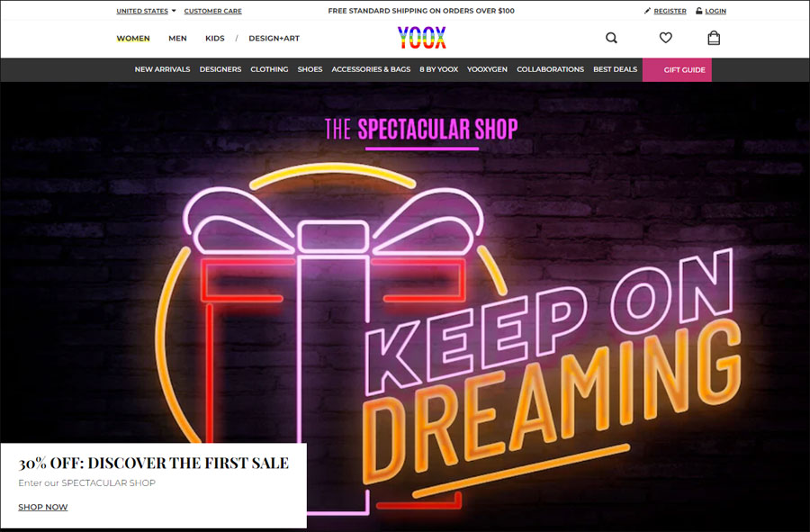Image resolution: width=810 pixels, height=532 pixels.
Task: Click The Spectacular Shop neon title
Action: [x=421, y=129]
